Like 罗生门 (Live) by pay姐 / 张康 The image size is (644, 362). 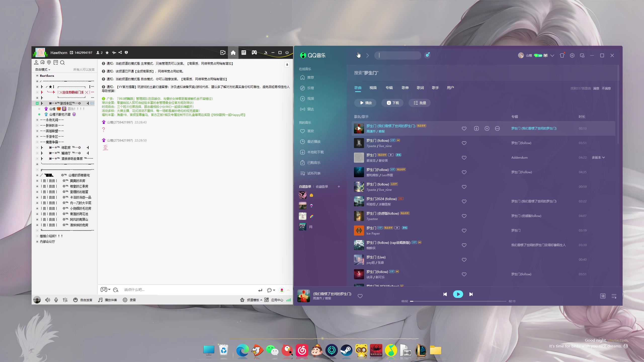coord(464,260)
